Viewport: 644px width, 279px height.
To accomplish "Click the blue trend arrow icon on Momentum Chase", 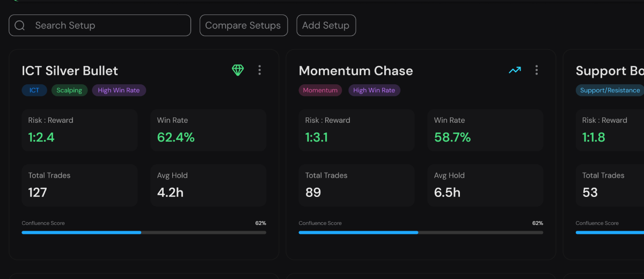I will [x=515, y=70].
